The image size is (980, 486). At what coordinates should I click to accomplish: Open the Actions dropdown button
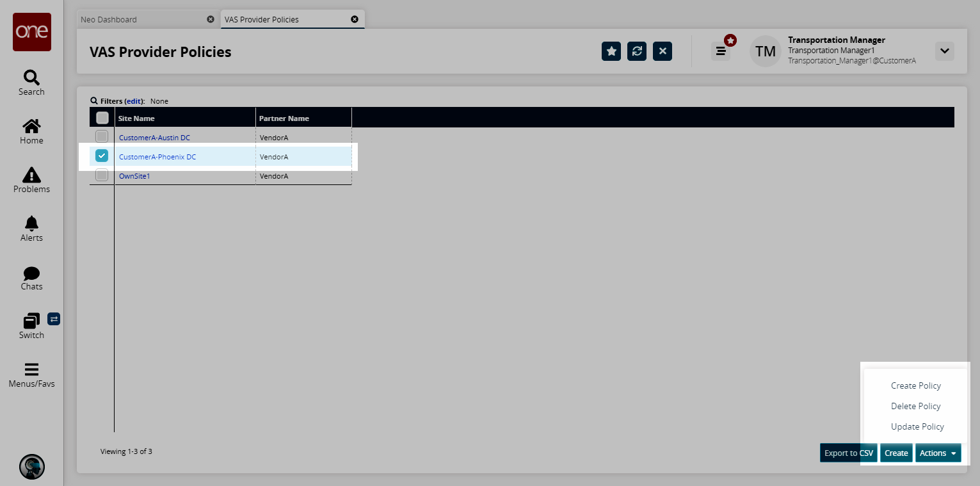[938, 453]
